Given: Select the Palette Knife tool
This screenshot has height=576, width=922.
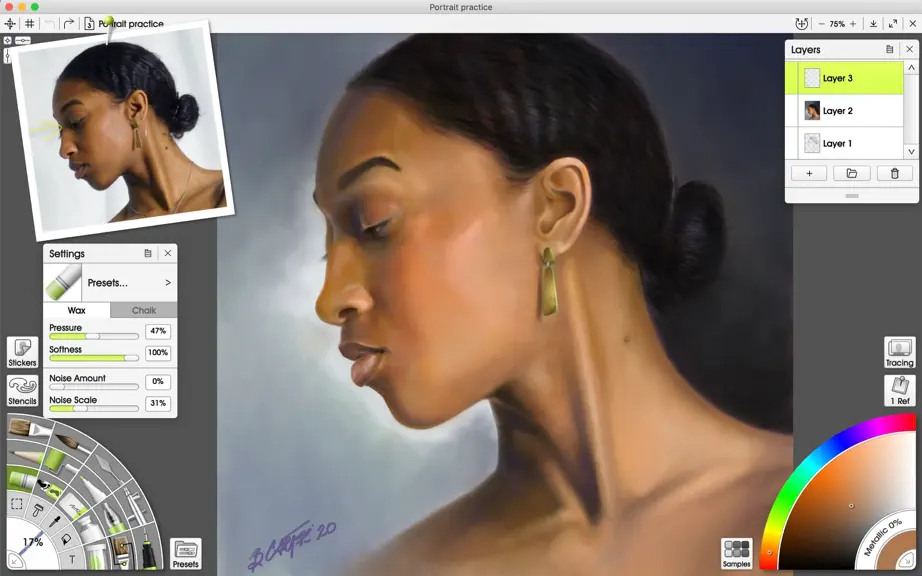Looking at the screenshot, I should click(x=112, y=471).
